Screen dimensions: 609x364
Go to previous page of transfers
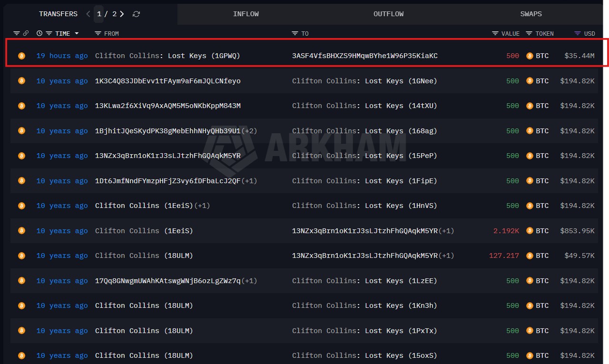pos(88,14)
